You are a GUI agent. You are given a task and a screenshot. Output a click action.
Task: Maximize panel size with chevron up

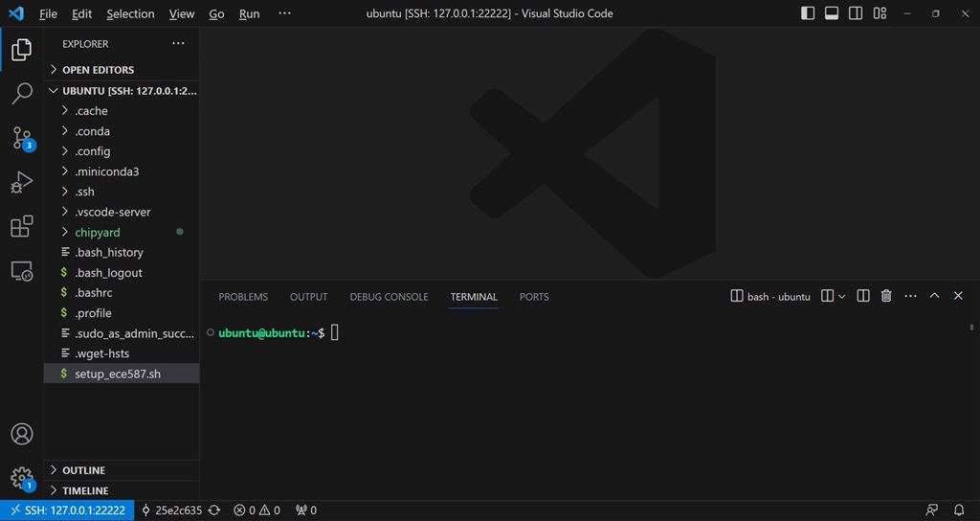pyautogui.click(x=934, y=295)
